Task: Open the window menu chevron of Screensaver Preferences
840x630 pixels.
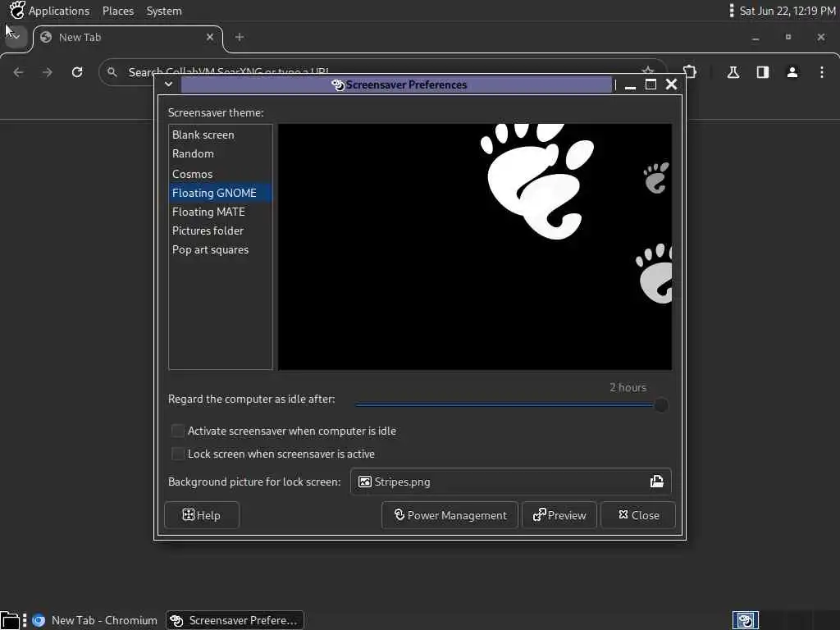Action: [x=168, y=84]
